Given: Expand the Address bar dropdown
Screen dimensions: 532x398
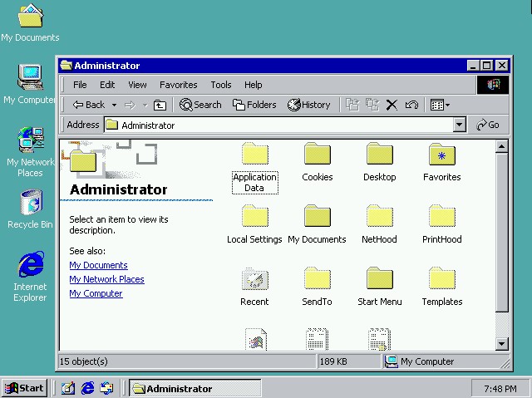Looking at the screenshot, I should (459, 125).
